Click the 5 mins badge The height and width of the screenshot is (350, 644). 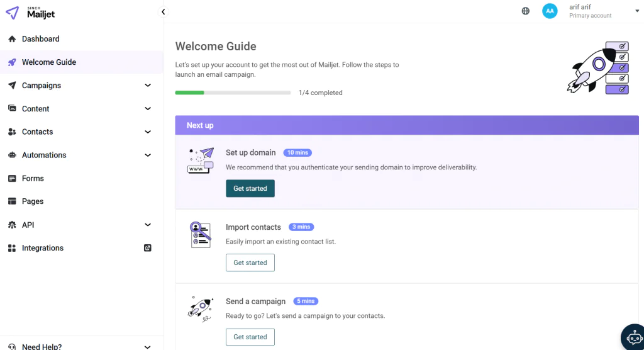click(x=306, y=301)
